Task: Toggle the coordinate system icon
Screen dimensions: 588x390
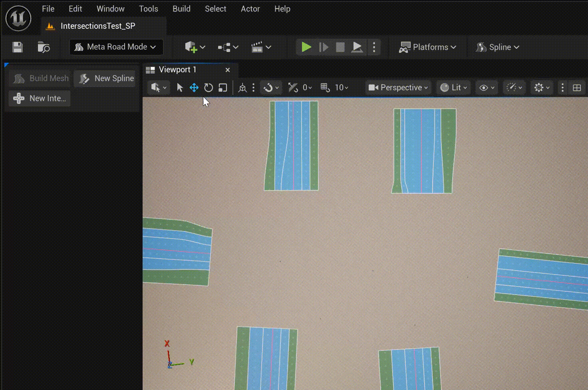Action: (242, 88)
